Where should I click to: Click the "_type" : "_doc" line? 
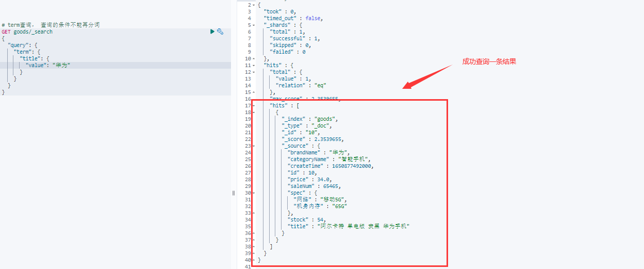tap(307, 125)
